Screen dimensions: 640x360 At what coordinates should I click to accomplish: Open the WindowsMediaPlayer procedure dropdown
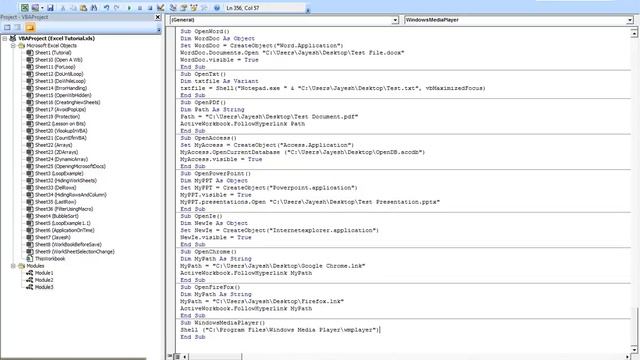(x=630, y=20)
